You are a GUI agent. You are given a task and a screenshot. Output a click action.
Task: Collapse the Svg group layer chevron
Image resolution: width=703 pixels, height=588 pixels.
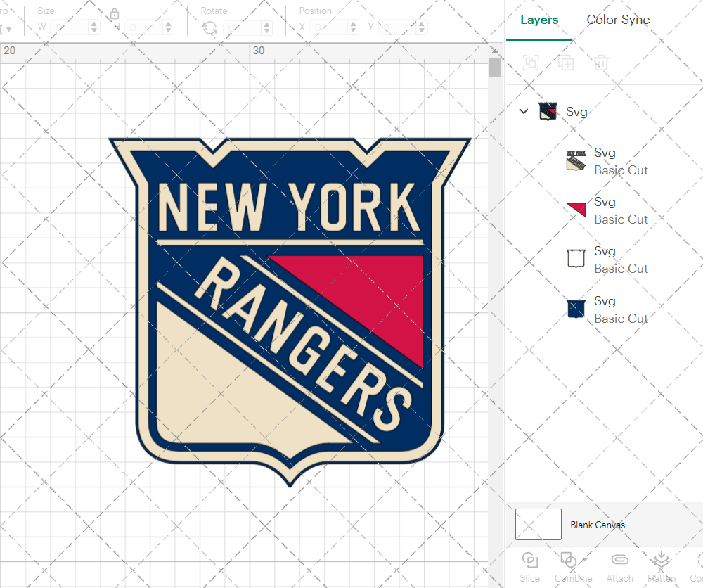(524, 111)
